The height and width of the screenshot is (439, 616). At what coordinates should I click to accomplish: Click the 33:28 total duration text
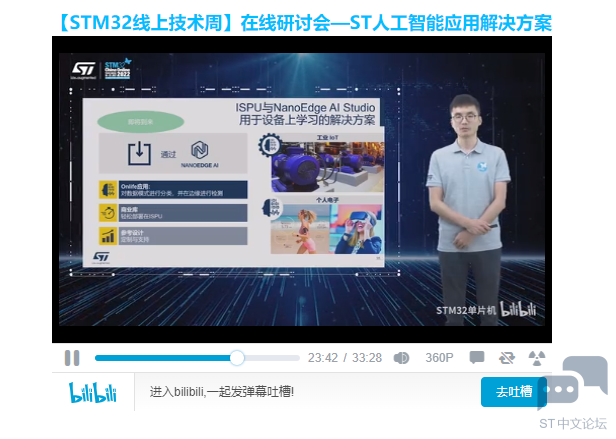point(367,358)
